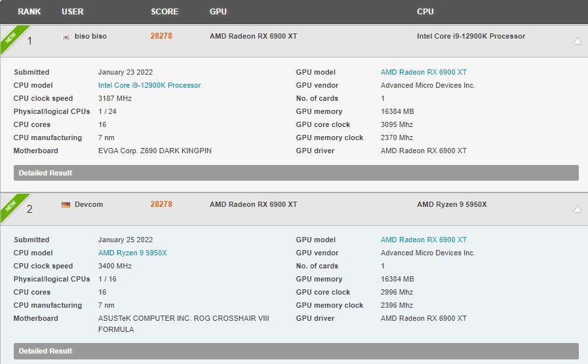
Task: Click the submitted date January 23 2022
Action: 125,72
